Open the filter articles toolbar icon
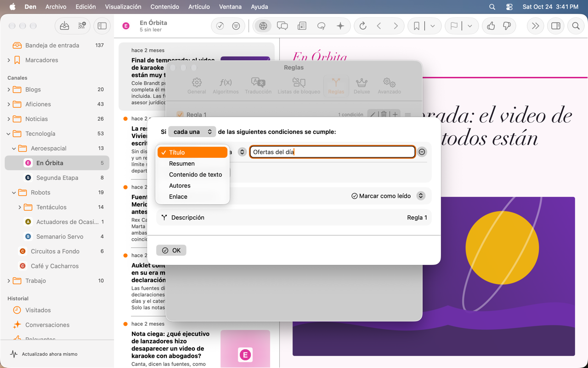Screen dimensions: 588x368 [236, 26]
